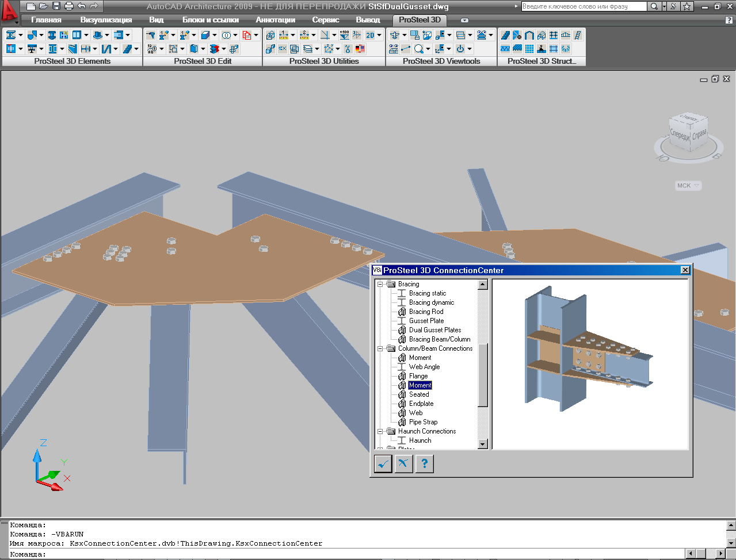Click the scissors icon in ProSteel 3D Utilities
Screen dimensions: 736x560
(348, 49)
